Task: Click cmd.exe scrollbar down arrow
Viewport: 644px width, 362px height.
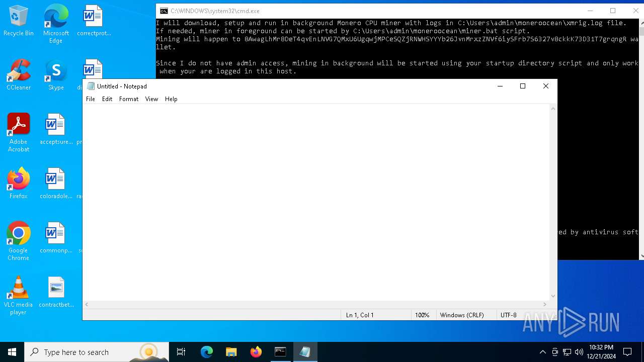Action: [641, 256]
